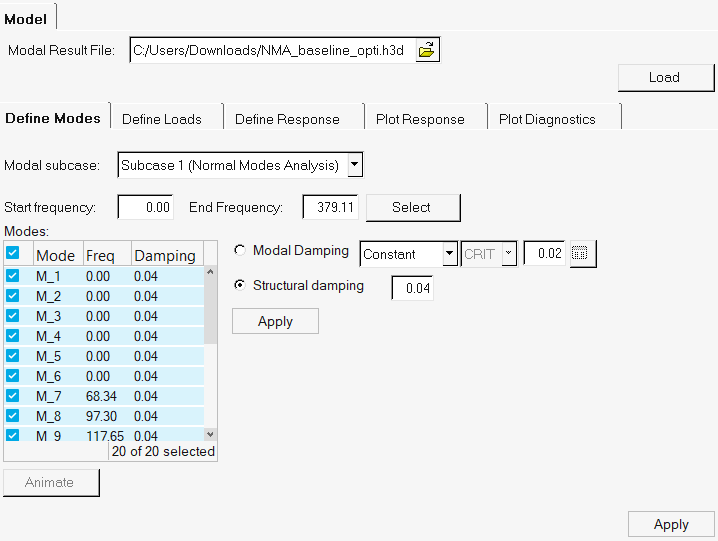The height and width of the screenshot is (541, 718).
Task: Open the modal result file browser icon
Action: 428,50
